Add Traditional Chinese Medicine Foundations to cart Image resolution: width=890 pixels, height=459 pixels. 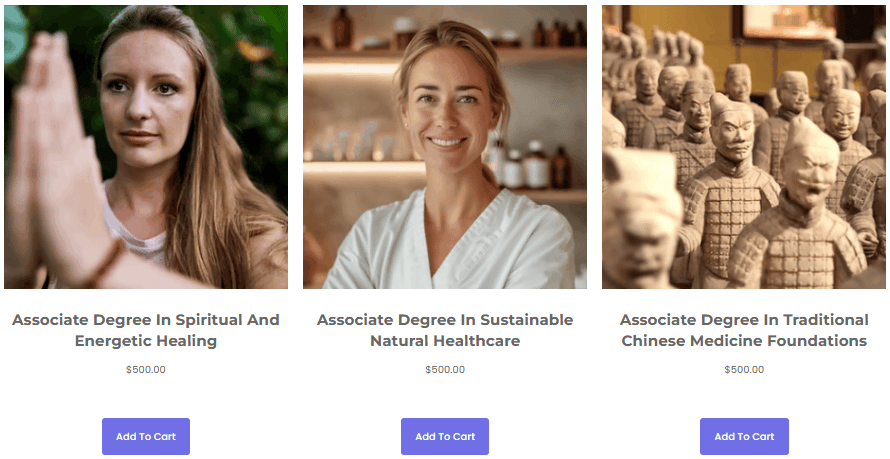coord(744,436)
